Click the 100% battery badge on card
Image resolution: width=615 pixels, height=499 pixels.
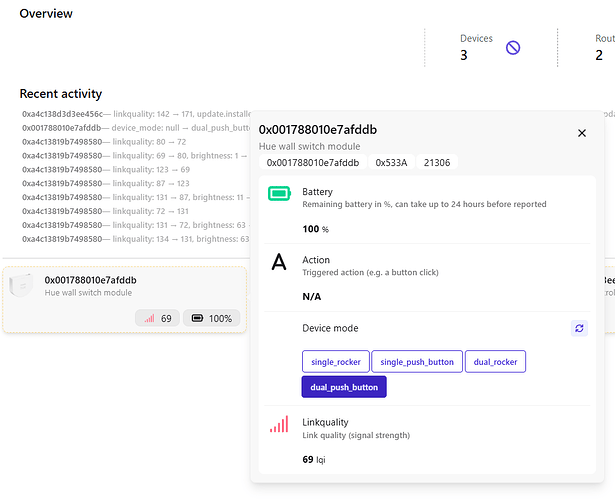(x=211, y=318)
